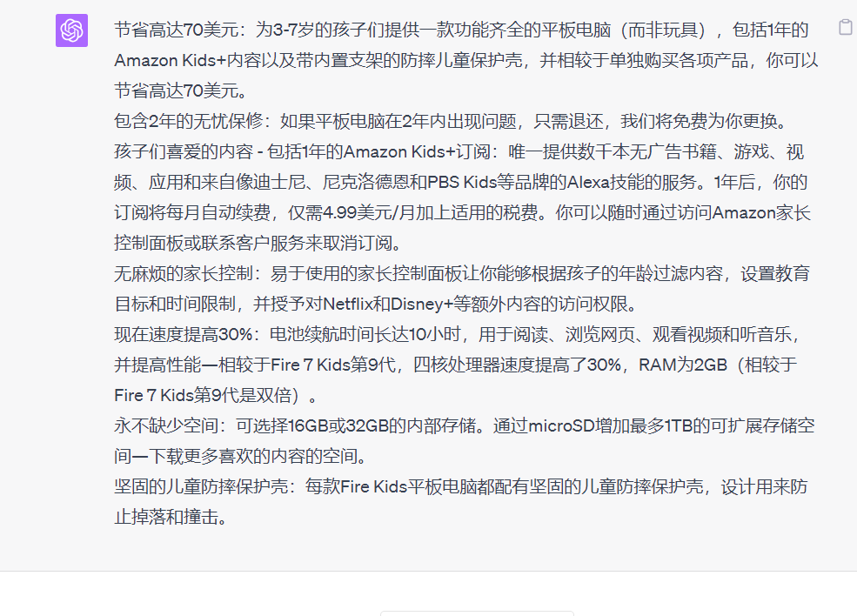Click the last line '止掉落和撞击。'
This screenshot has width=857, height=616.
tap(171, 517)
